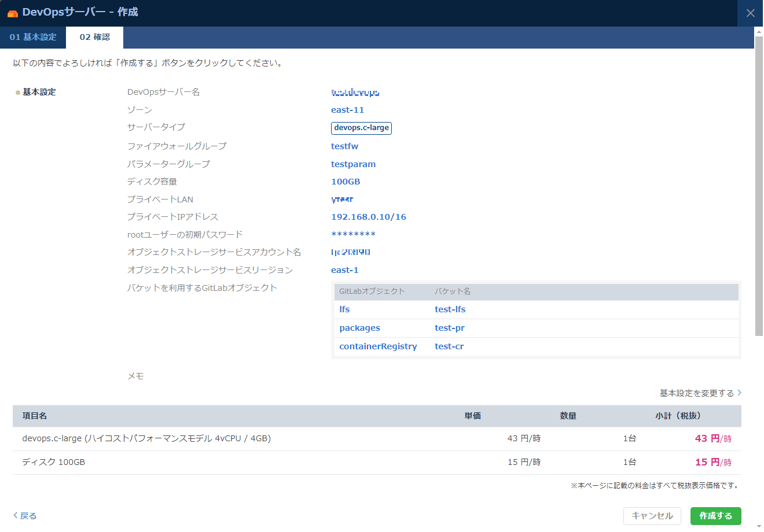Open the testparam parameter group link
The image size is (764, 532).
click(353, 164)
